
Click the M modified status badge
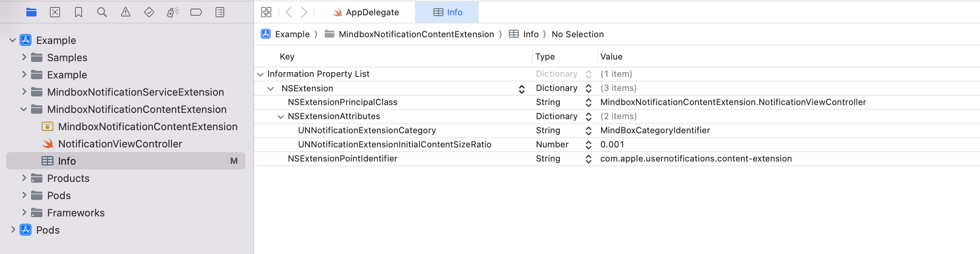pyautogui.click(x=234, y=161)
